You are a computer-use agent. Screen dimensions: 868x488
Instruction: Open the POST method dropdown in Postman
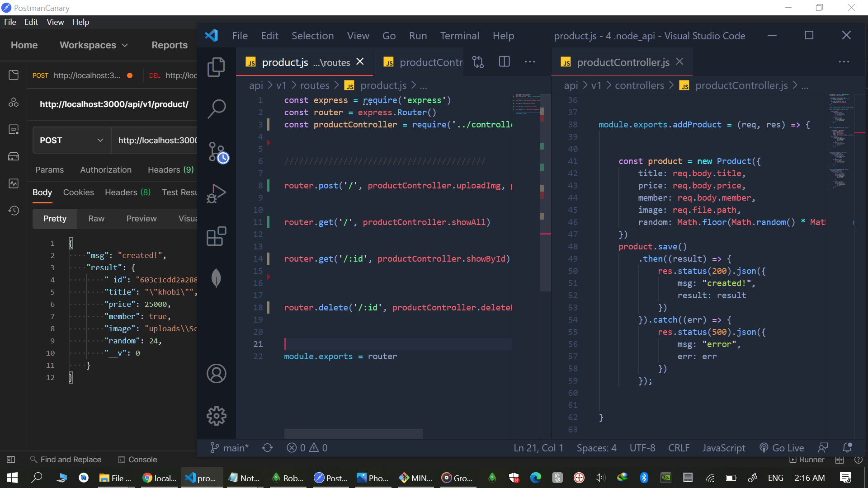click(x=72, y=141)
